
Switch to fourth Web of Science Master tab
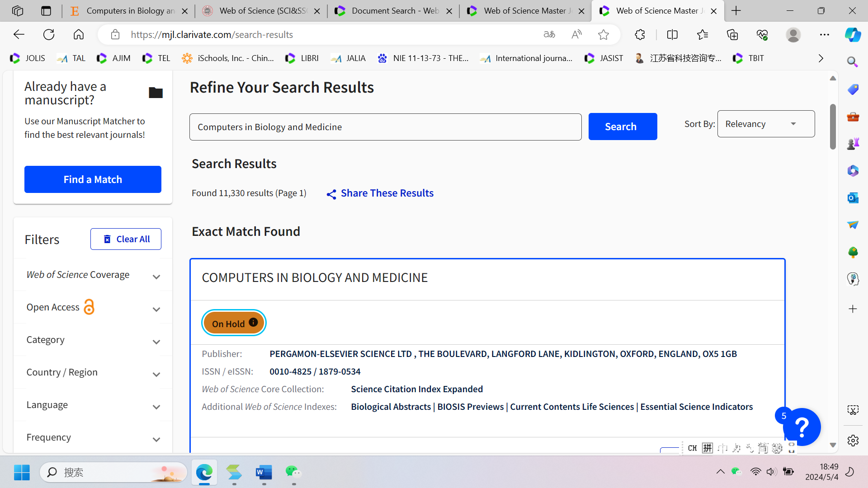526,11
